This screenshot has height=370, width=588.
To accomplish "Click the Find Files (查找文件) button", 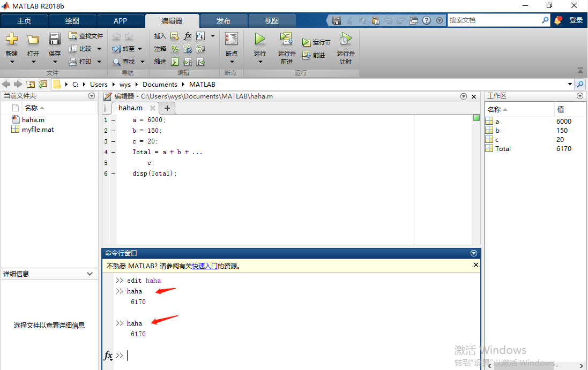I will click(x=86, y=36).
